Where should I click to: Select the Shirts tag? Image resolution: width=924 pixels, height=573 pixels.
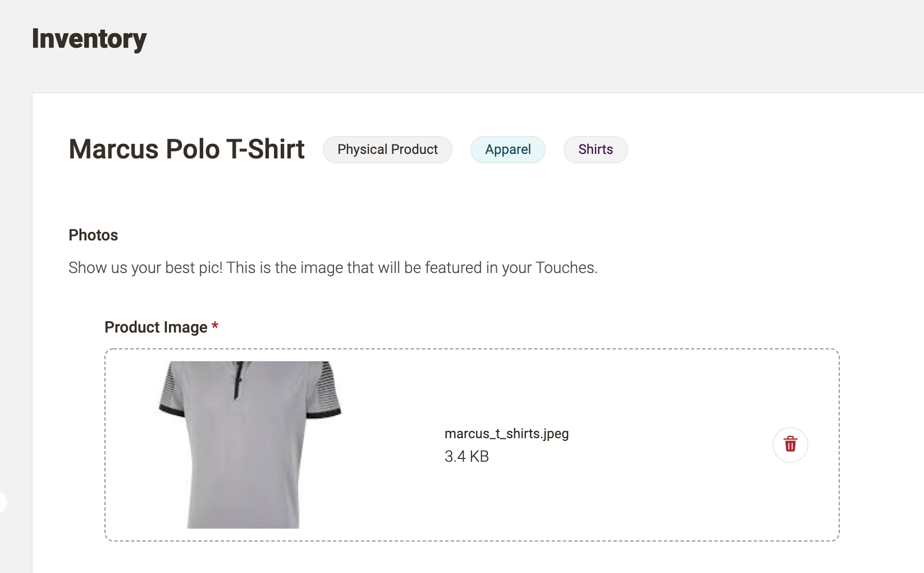(x=595, y=149)
